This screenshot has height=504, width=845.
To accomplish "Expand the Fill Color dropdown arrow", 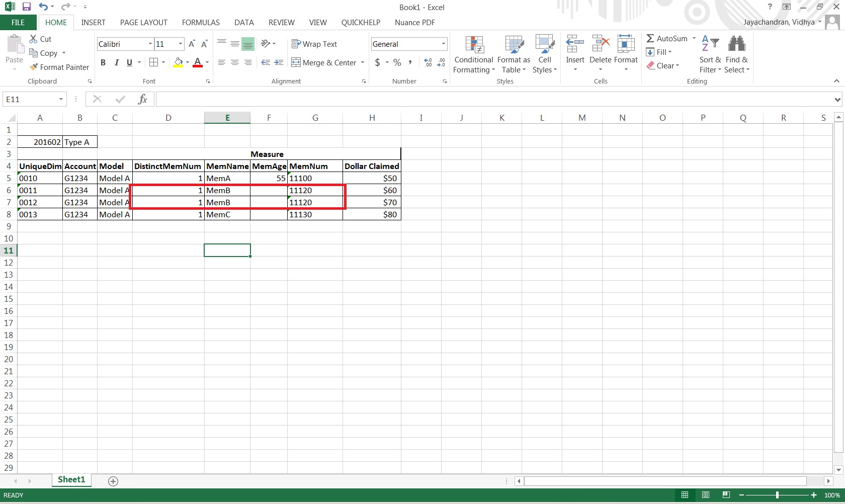I will click(x=187, y=62).
